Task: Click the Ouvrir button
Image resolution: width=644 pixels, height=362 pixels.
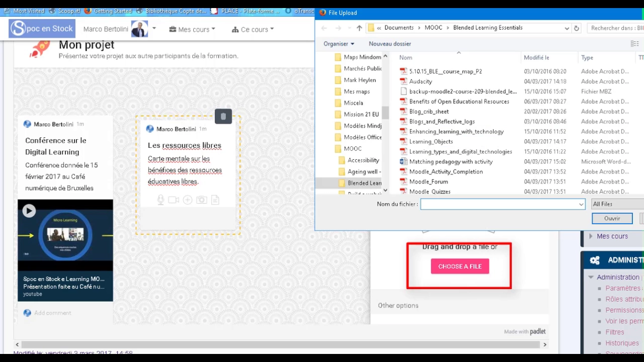Action: pos(612,218)
